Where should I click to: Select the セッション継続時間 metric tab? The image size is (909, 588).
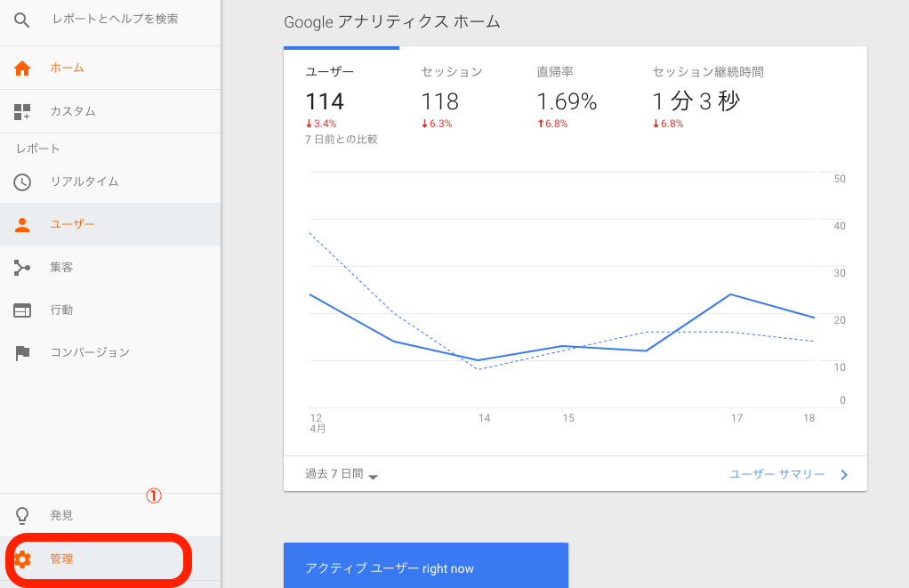click(708, 97)
